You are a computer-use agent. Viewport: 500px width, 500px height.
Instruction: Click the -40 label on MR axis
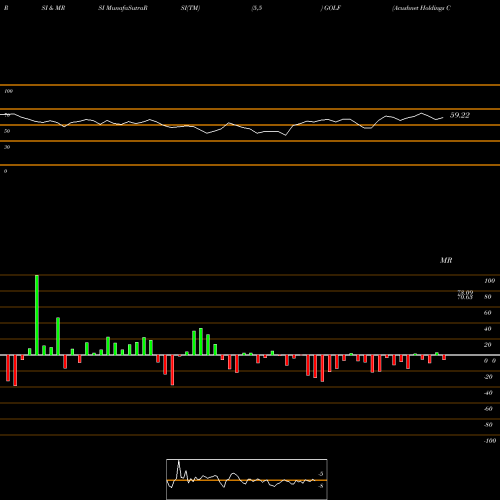coord(488,393)
